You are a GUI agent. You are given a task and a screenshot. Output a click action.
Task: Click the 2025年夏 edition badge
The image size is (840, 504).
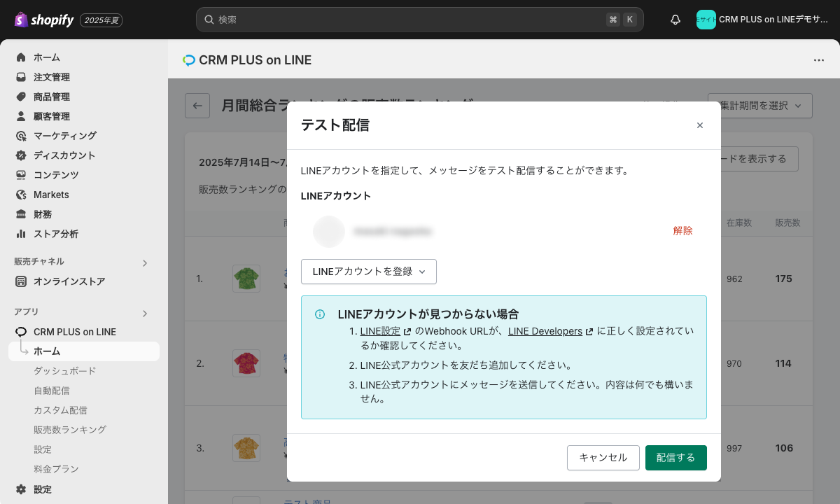101,20
